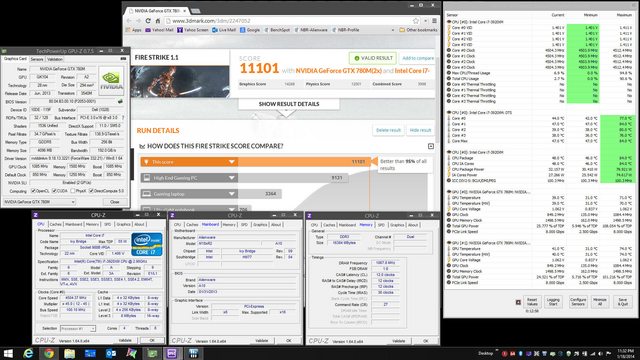Switch to the Sensors tab in GPU-Z
640x360 pixels.
[37, 59]
